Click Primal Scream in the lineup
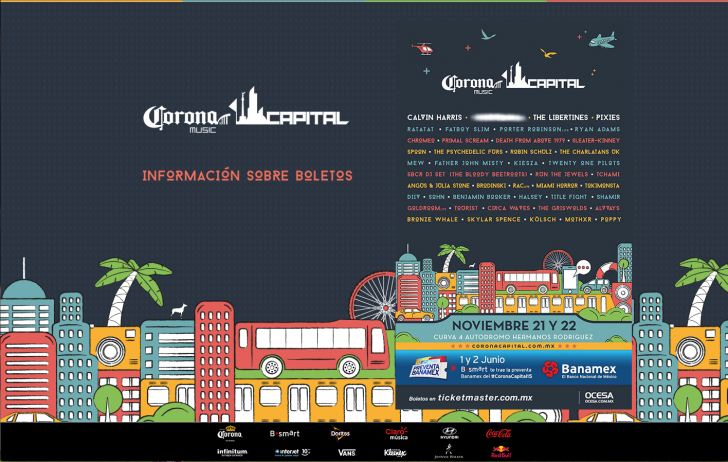 [465, 140]
